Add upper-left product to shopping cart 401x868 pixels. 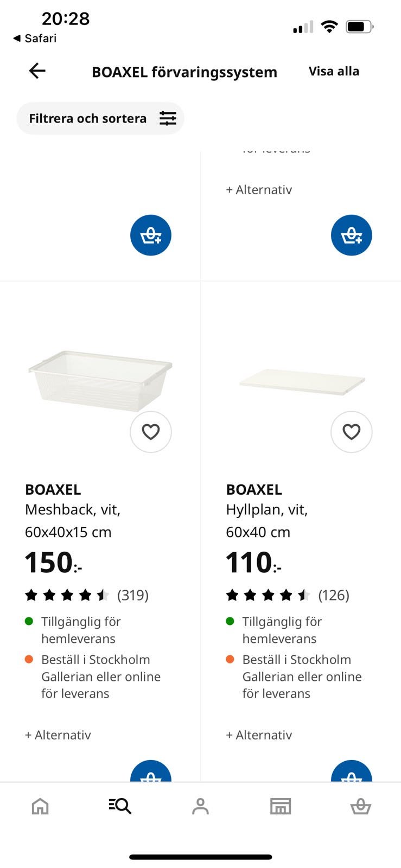pyautogui.click(x=151, y=235)
